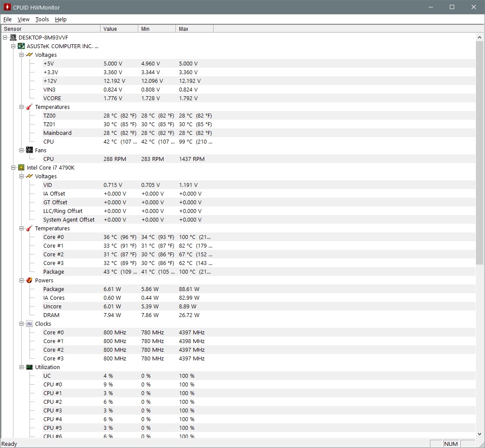Click the 1.191 V max VID value
Image resolution: width=485 pixels, height=448 pixels.
(x=188, y=185)
